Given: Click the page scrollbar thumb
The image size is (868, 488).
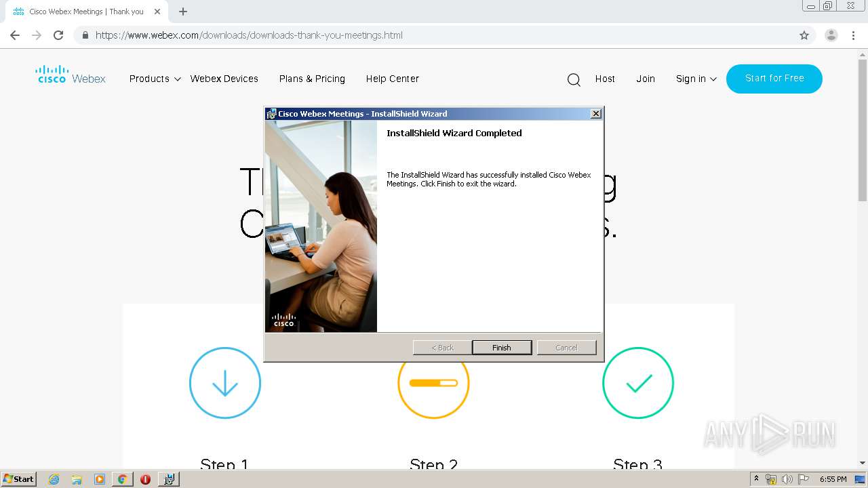Looking at the screenshot, I should [863, 129].
